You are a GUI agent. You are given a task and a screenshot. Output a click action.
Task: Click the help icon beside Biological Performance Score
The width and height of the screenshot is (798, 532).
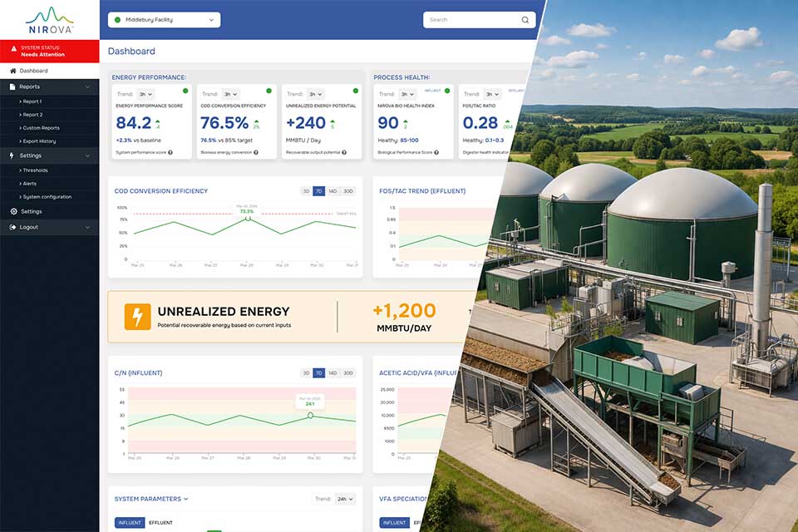(436, 152)
